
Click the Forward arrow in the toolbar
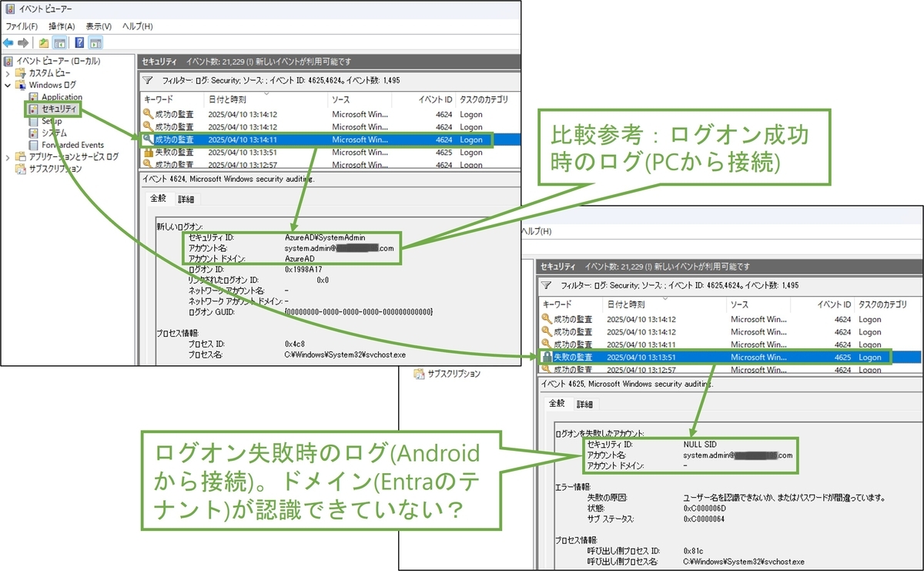click(23, 42)
